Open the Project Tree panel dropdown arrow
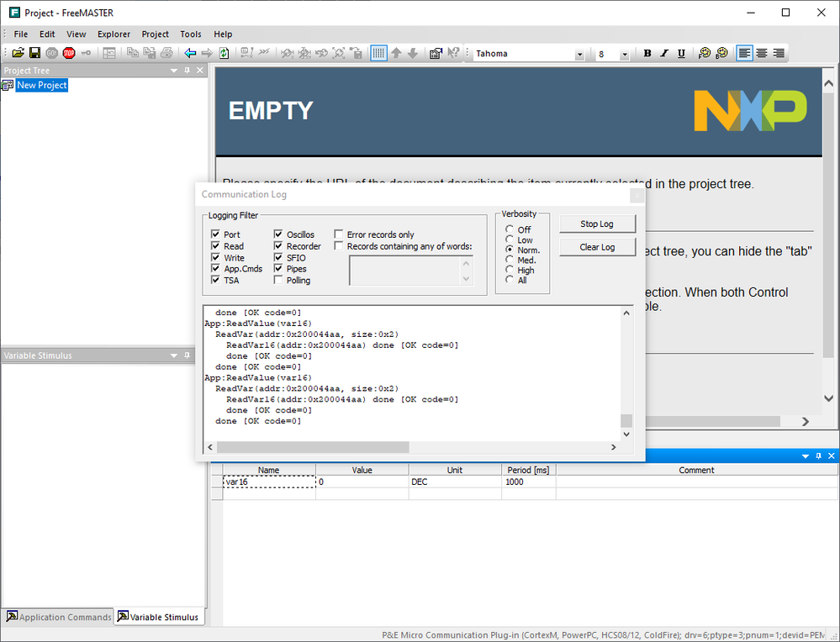840x642 pixels. click(x=174, y=71)
